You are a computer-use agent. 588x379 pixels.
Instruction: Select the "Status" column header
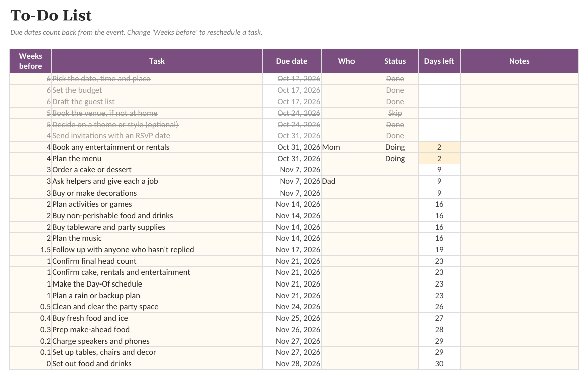pos(395,61)
